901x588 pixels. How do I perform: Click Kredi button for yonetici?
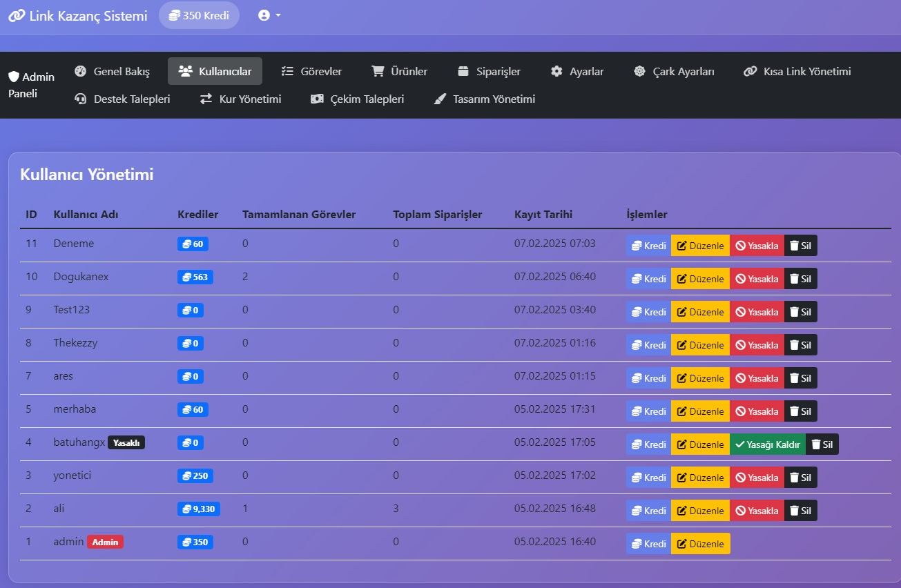click(648, 478)
